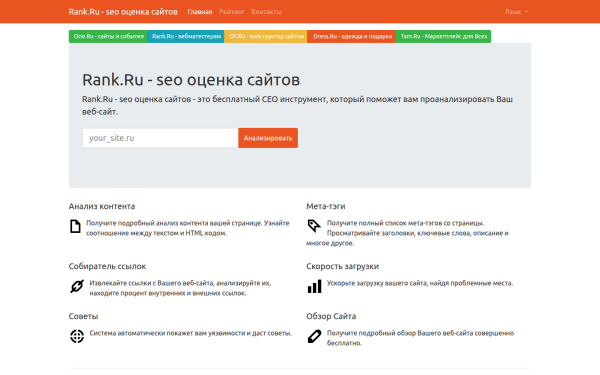Click the Скорость загрузки heading

click(x=342, y=266)
